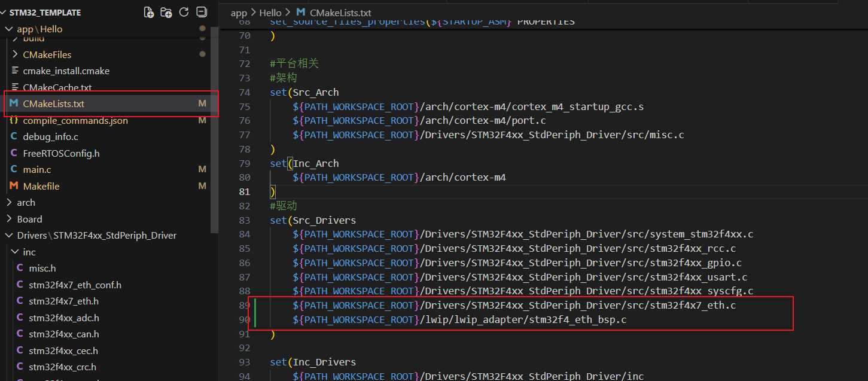Open the compile_commands.json file
Viewport: 868px width, 381px height.
click(75, 120)
